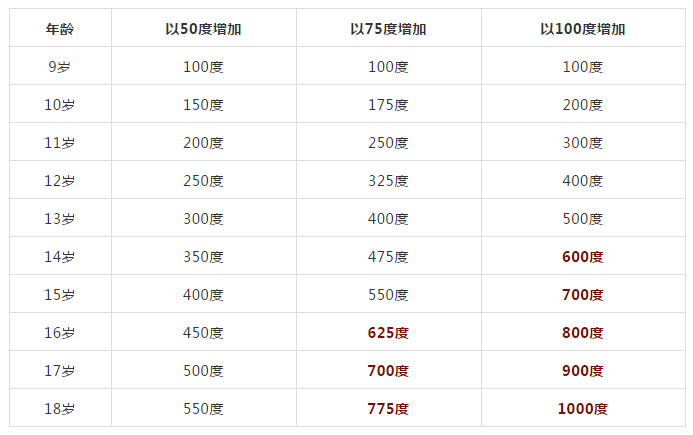Select the 18岁 age cell

point(60,409)
